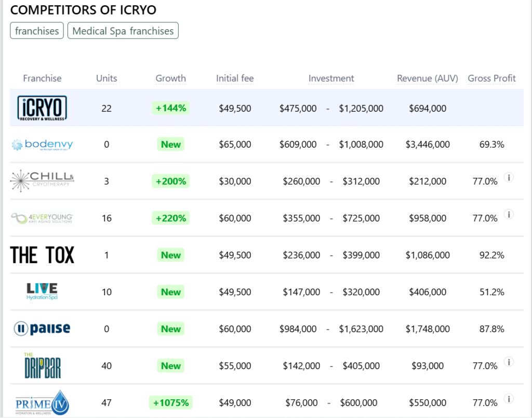Click the New badge for The Tox
Image resolution: width=532 pixels, height=418 pixels.
click(170, 255)
